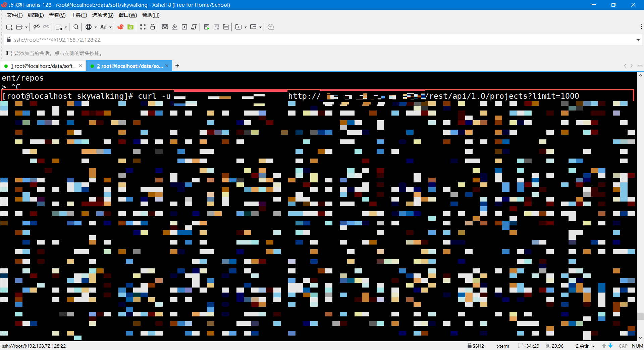Expand the tab list chevron
The image size is (644, 350).
(640, 66)
